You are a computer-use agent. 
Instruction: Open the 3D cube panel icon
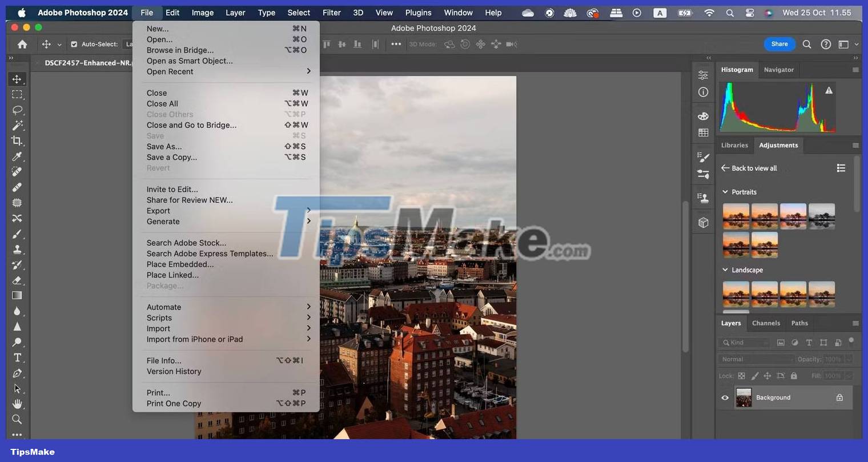point(703,222)
